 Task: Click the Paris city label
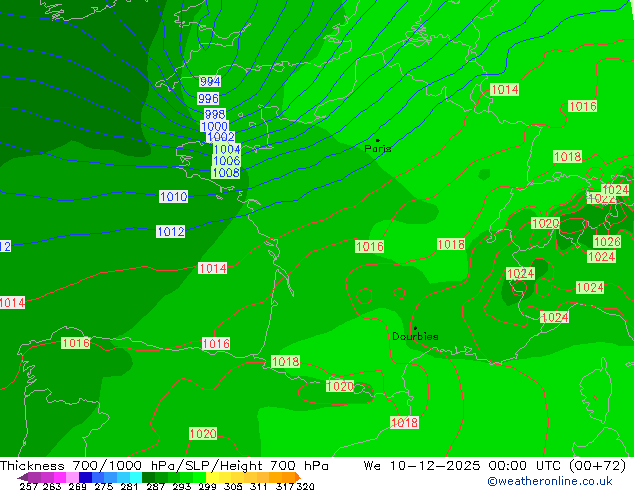click(378, 148)
